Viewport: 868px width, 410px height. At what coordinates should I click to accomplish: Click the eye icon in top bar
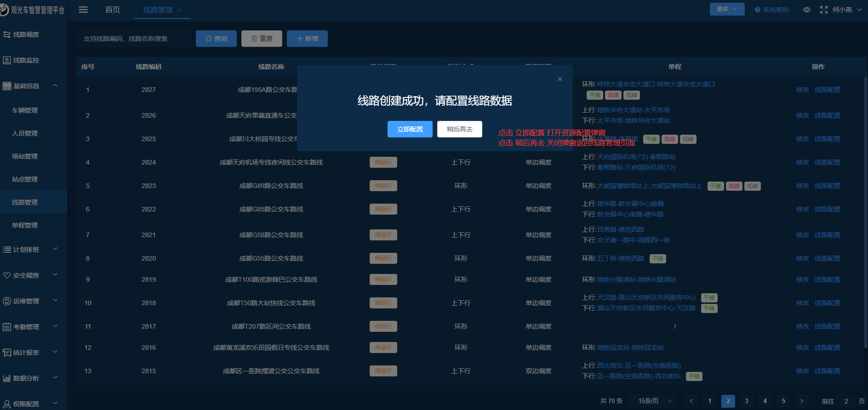[x=806, y=10]
